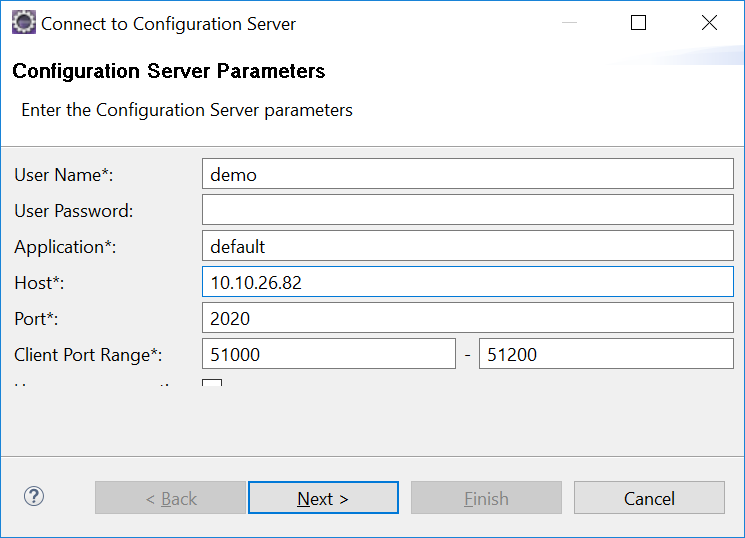The image size is (745, 538).
Task: Click the Configuration Server Parameters heading
Action: (x=168, y=72)
